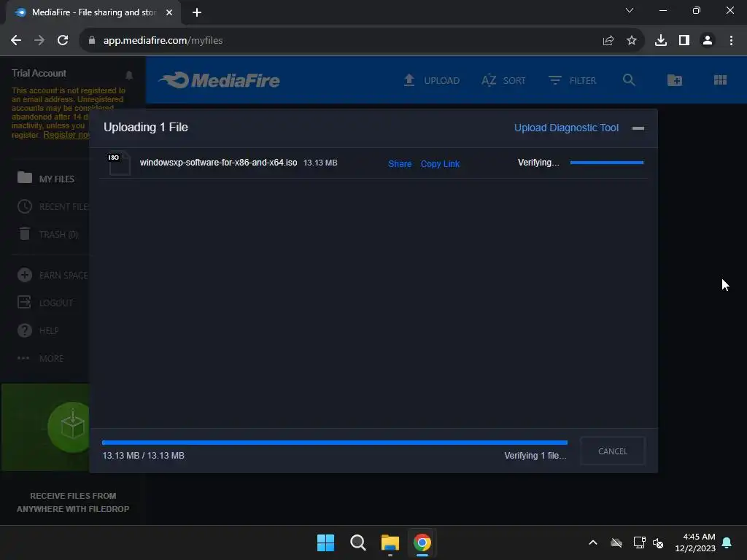Click the 13.13 MB file size label
The width and height of the screenshot is (747, 560).
(x=320, y=163)
